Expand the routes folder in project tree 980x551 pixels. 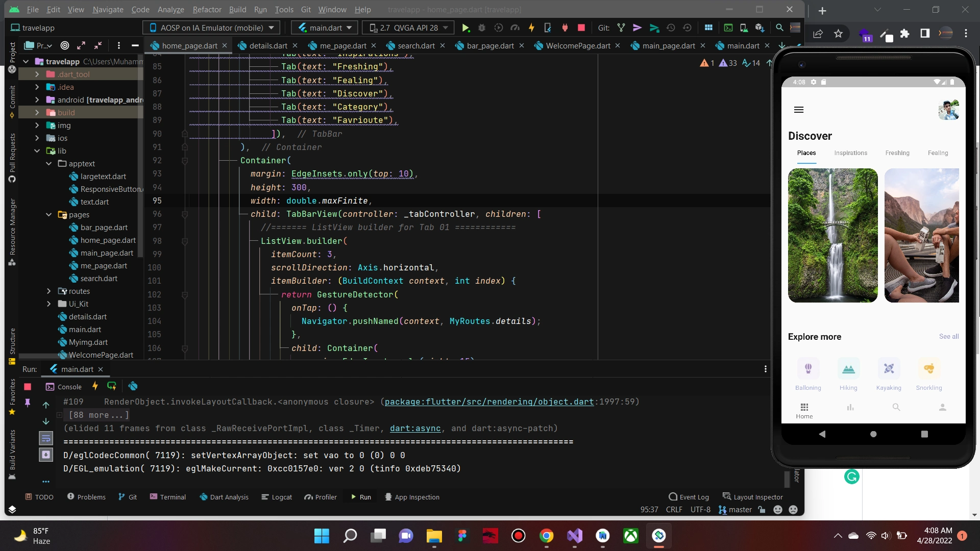[x=49, y=291]
